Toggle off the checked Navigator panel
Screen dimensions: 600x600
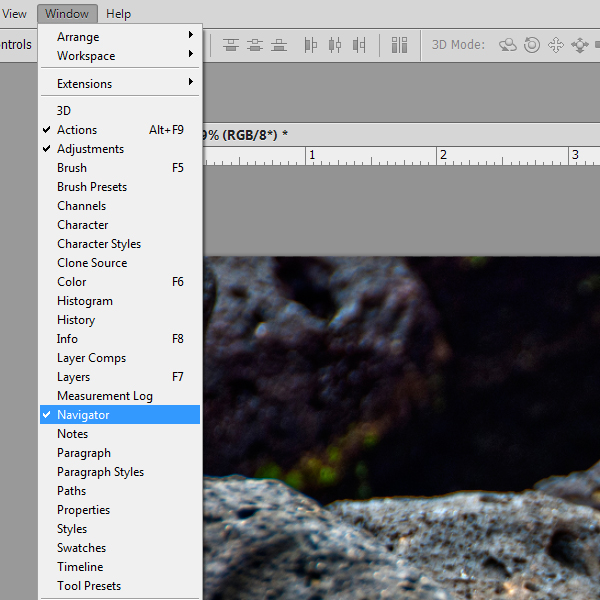(83, 415)
